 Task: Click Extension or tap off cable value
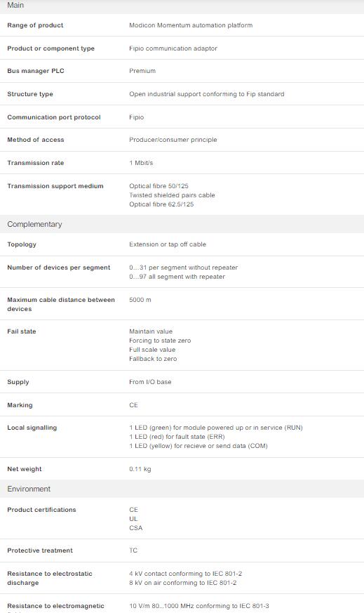[x=168, y=244]
